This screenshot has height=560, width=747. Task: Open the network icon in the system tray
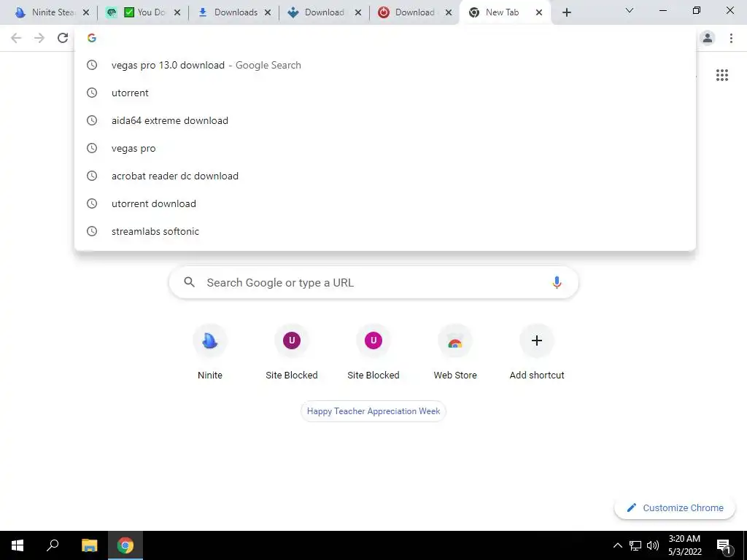[635, 545]
